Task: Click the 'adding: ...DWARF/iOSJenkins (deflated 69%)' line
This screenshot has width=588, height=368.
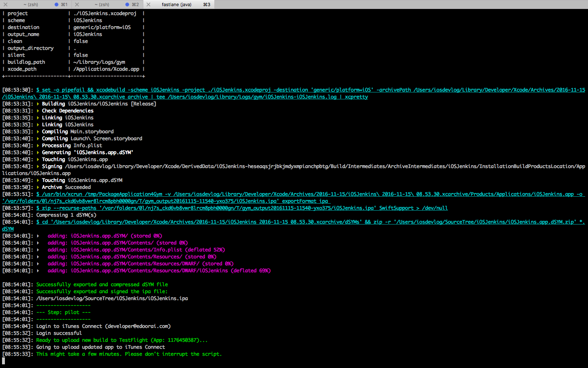Action: click(x=159, y=271)
